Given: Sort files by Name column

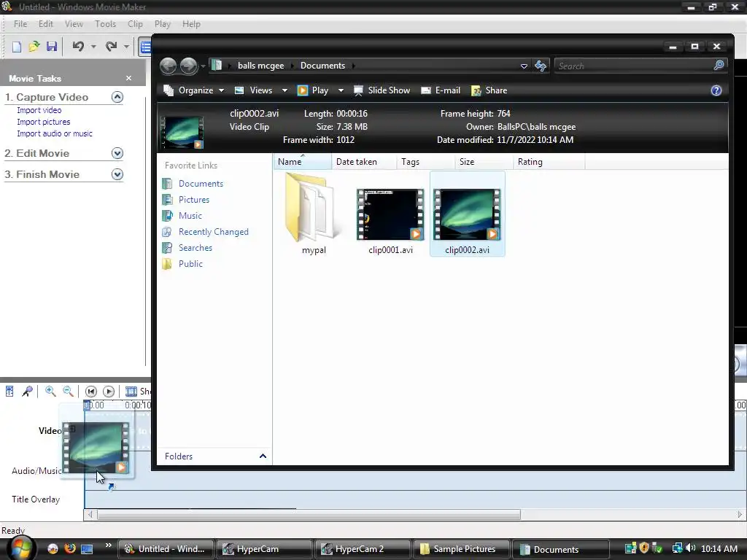Looking at the screenshot, I should [x=303, y=162].
